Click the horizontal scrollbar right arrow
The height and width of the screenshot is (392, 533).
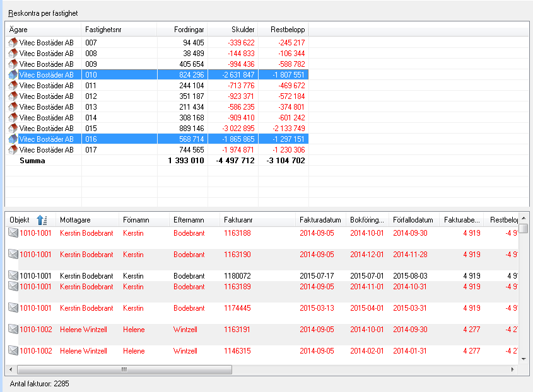[513, 369]
